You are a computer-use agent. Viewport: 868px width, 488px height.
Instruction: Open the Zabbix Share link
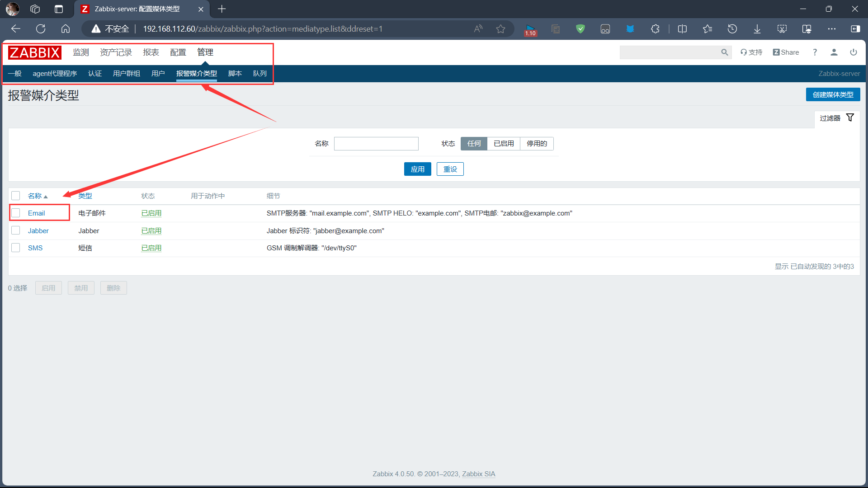(x=786, y=52)
